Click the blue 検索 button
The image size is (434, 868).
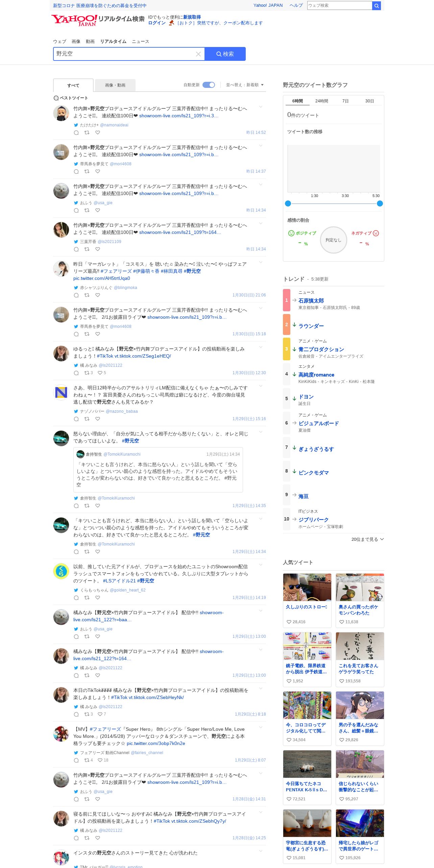click(225, 54)
